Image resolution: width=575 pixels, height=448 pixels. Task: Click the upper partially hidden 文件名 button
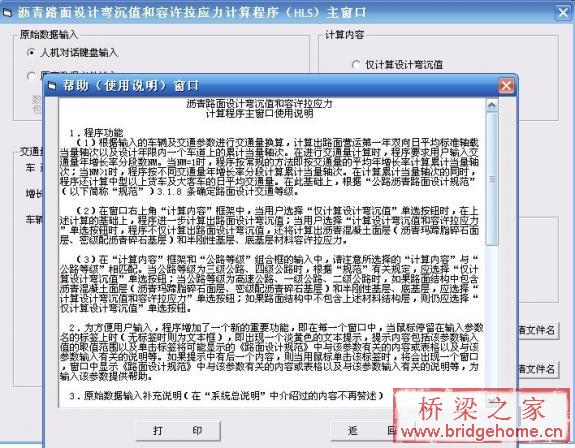tap(538, 330)
